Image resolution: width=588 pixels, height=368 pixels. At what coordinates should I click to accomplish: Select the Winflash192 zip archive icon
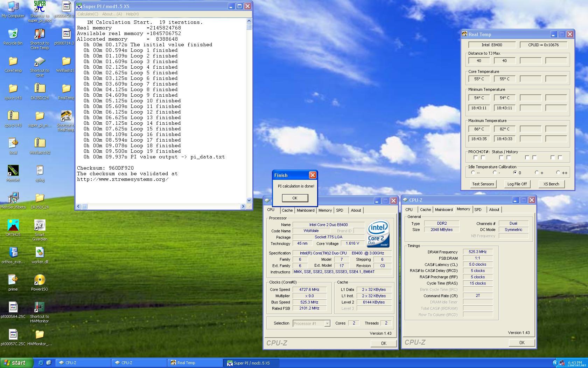40,146
